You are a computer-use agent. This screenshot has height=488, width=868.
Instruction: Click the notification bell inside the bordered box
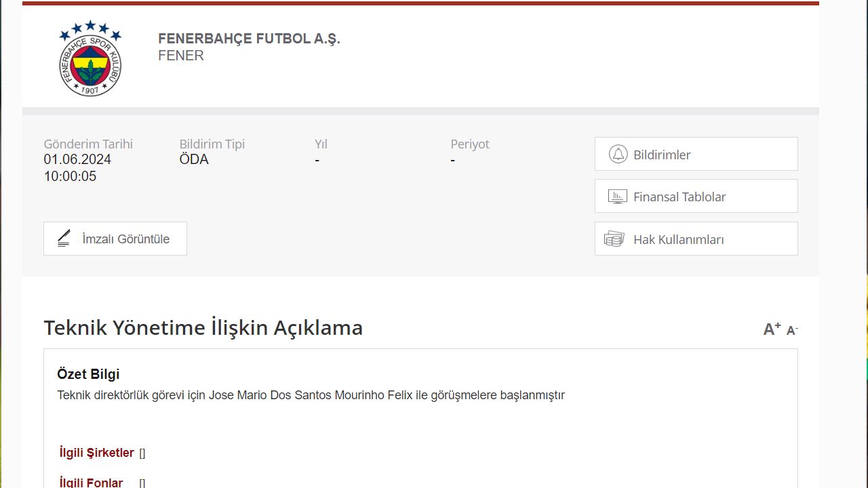pos(617,154)
